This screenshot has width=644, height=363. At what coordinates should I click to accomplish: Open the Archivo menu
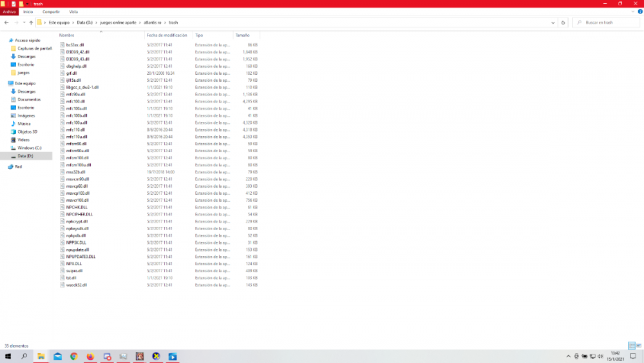point(9,12)
